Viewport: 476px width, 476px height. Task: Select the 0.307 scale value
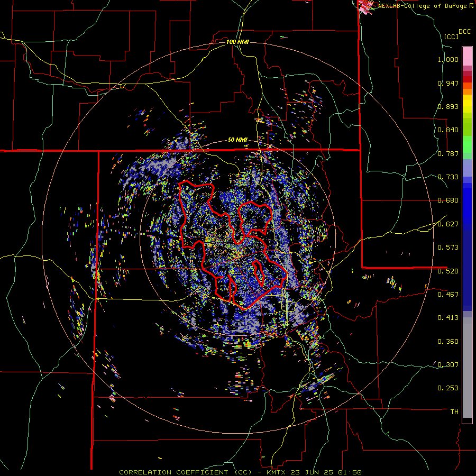[x=448, y=364]
